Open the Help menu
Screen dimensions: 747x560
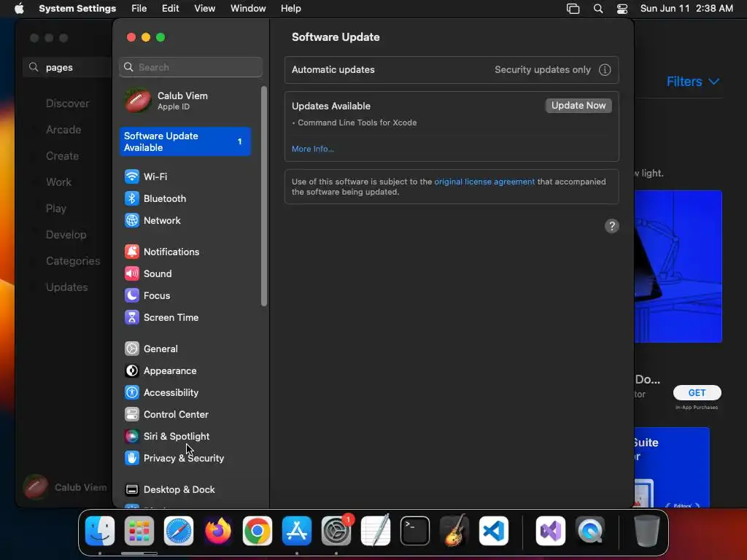click(x=290, y=9)
